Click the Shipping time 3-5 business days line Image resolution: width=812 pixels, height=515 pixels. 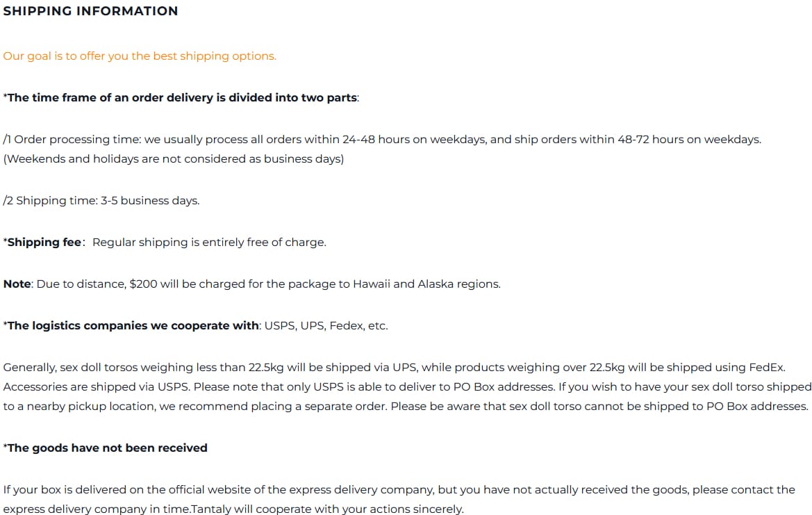(101, 201)
